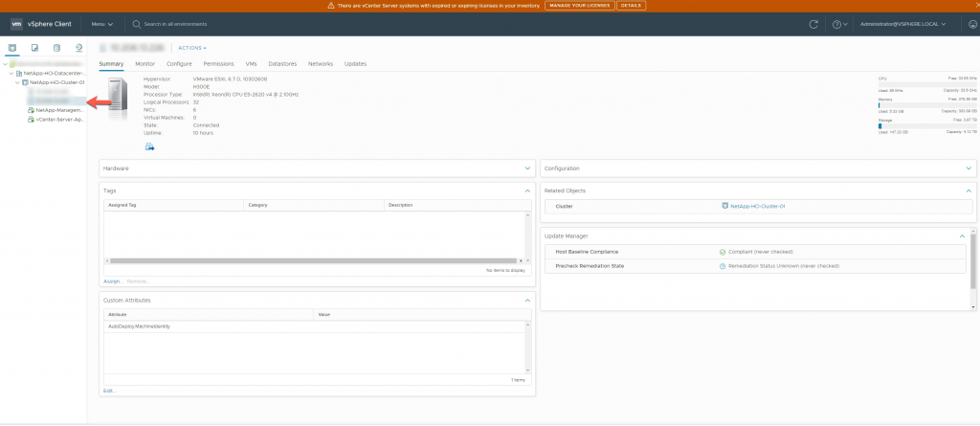Viewport: 980px width, 426px height.
Task: Open the Administrator@VSPHERE.LOCAL user menu
Action: click(902, 24)
